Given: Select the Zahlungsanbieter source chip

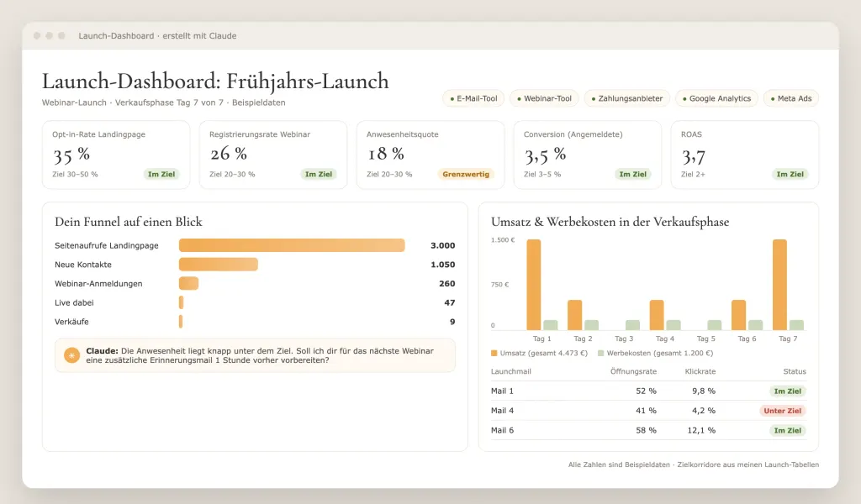Looking at the screenshot, I should click(627, 98).
